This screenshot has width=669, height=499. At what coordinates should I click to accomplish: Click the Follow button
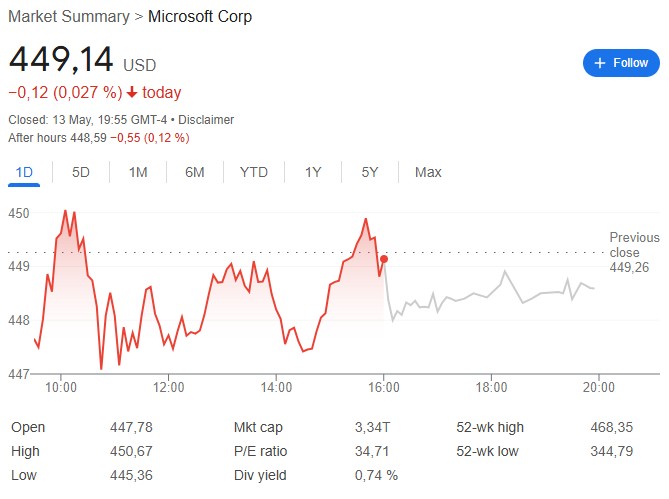coord(621,63)
